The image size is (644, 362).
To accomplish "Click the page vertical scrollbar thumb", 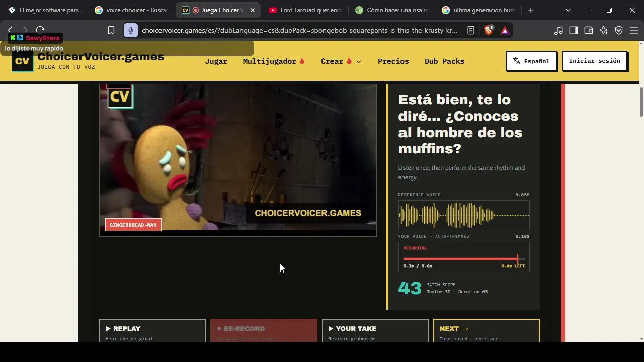I will tap(641, 103).
